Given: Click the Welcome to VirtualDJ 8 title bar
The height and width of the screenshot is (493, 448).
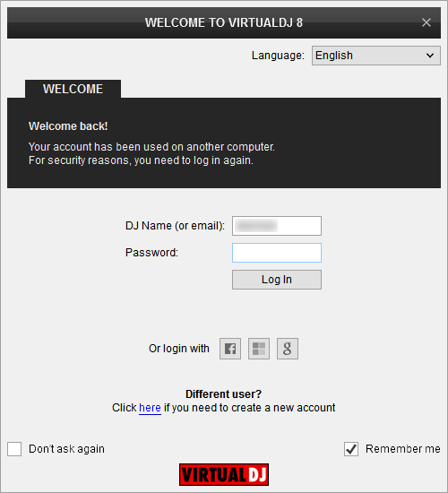Looking at the screenshot, I should [x=224, y=22].
